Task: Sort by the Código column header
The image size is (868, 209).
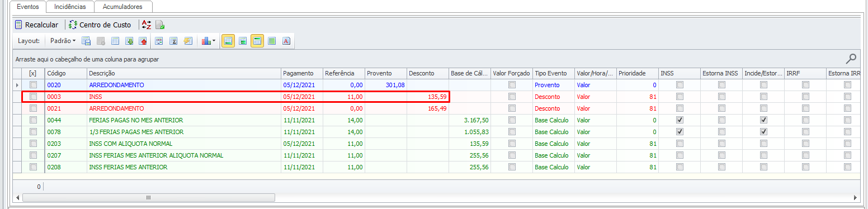Action: [x=65, y=73]
